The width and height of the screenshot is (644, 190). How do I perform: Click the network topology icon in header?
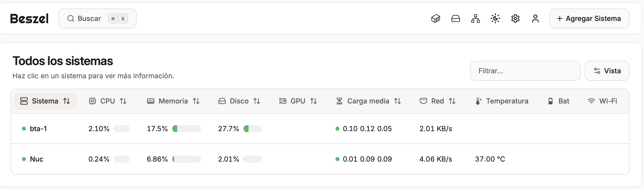coord(476,18)
